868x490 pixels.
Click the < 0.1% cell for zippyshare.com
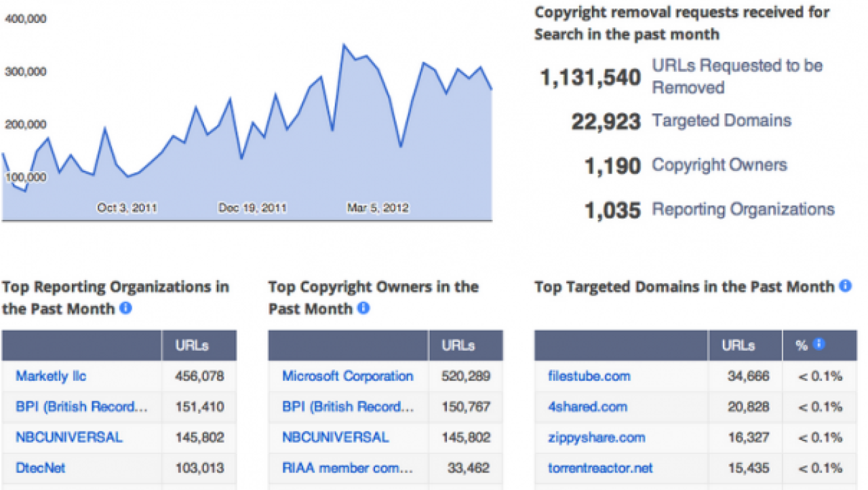(820, 438)
